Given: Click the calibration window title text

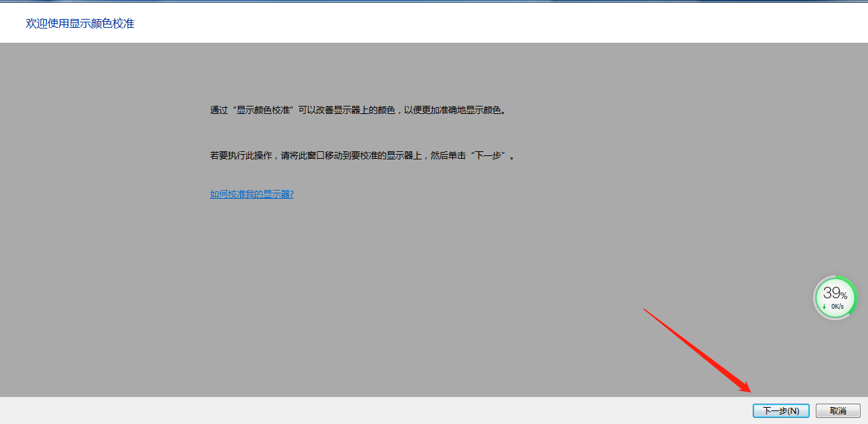Looking at the screenshot, I should pos(79,22).
